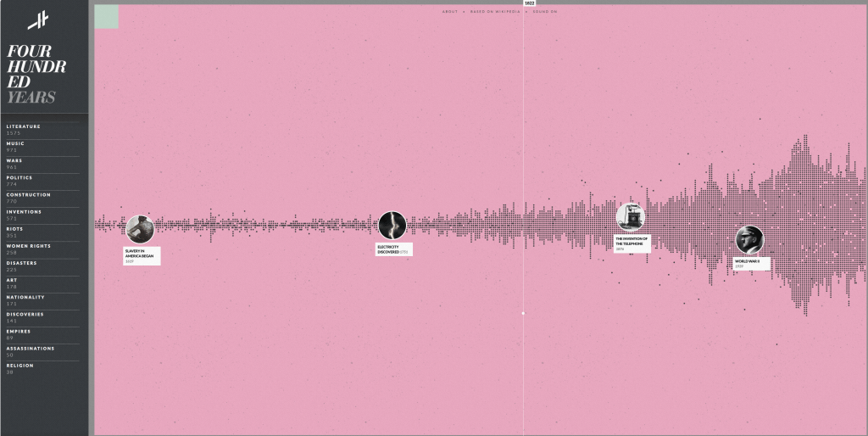Open the Electricity Discovered lightning photo

point(392,226)
